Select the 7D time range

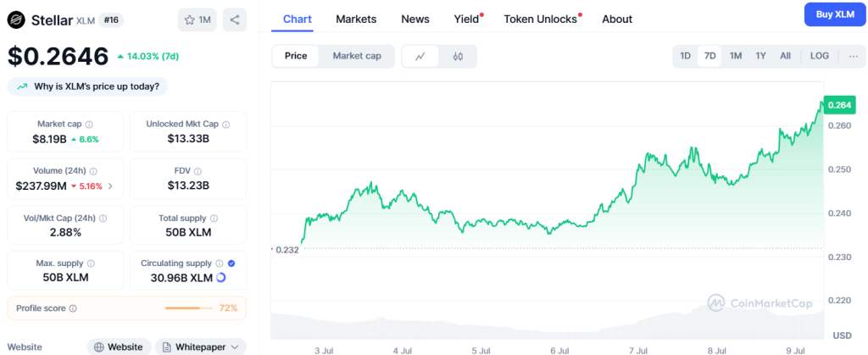(x=709, y=56)
